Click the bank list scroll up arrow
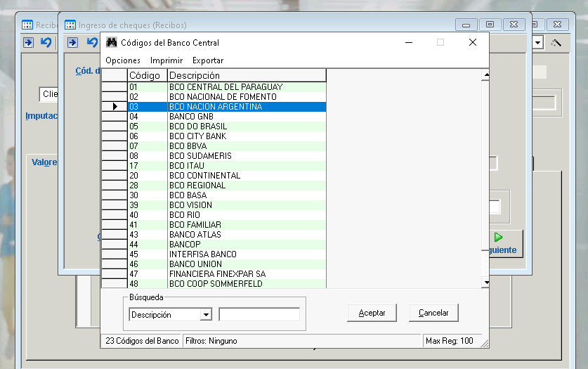The height and width of the screenshot is (369, 588). 485,75
